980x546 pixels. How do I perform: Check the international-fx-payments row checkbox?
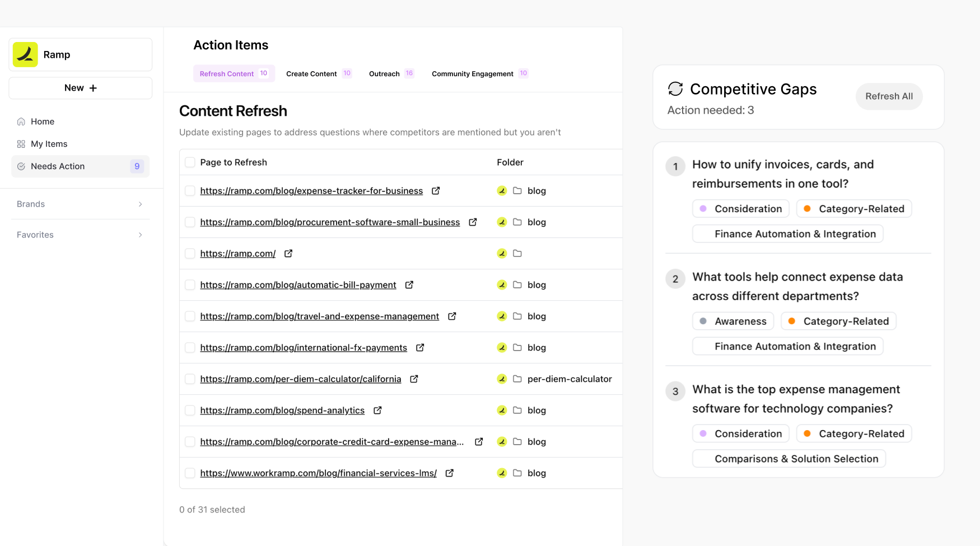190,348
